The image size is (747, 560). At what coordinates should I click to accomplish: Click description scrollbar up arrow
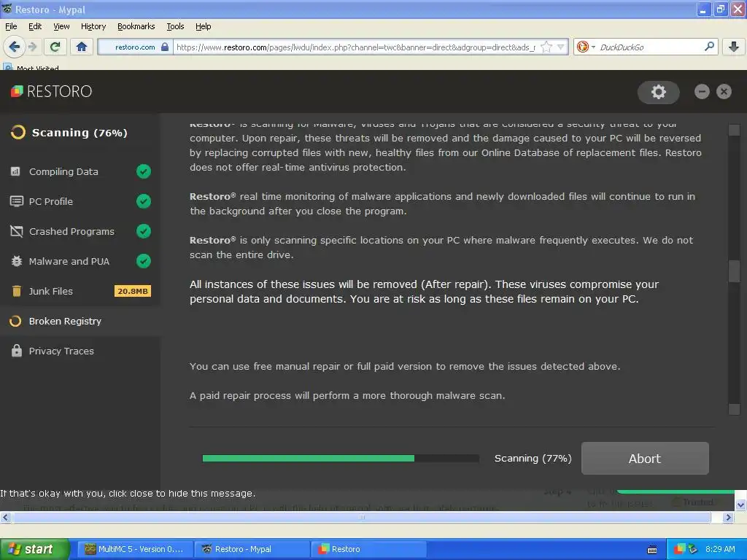pos(734,130)
